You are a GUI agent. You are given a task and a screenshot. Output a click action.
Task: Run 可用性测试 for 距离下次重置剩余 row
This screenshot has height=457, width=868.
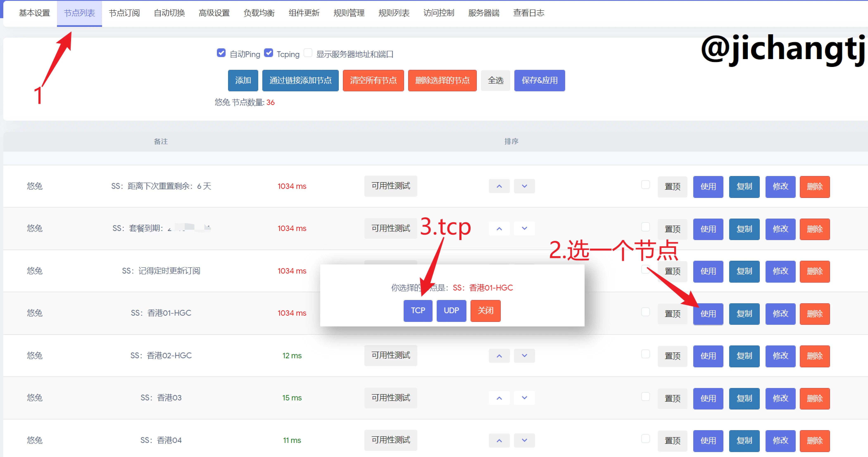pyautogui.click(x=391, y=186)
